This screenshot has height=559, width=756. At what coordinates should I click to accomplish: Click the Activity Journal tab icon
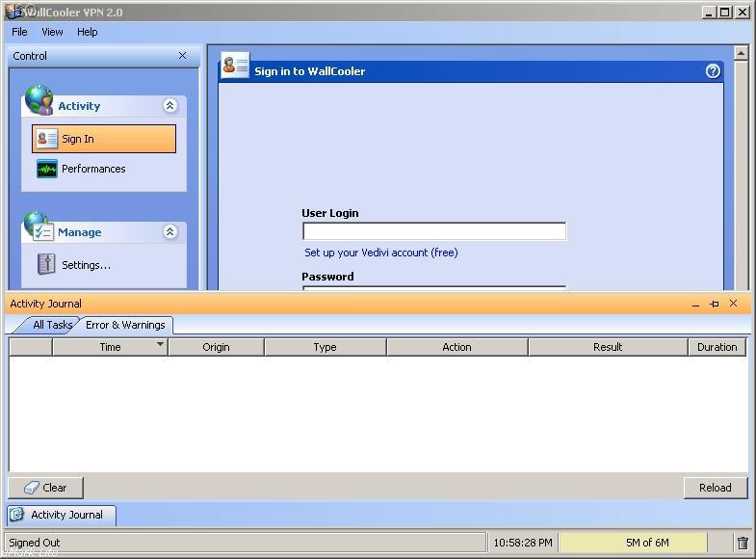(x=17, y=515)
